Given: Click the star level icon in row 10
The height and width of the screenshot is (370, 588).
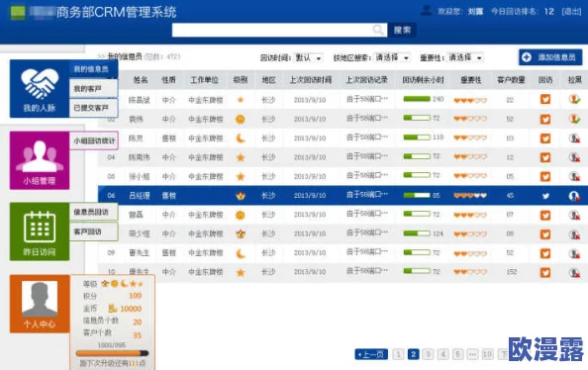Looking at the screenshot, I should click(x=241, y=272).
